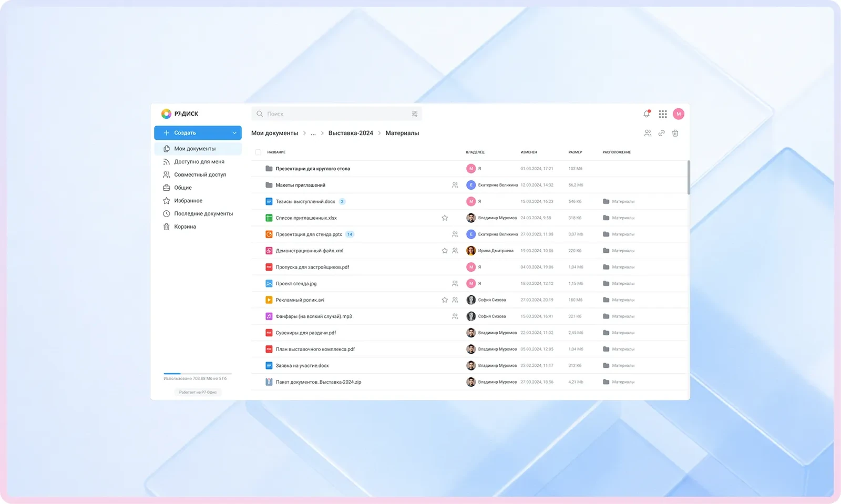
Task: Star the Рекламный ролик.avi file
Action: pyautogui.click(x=445, y=300)
